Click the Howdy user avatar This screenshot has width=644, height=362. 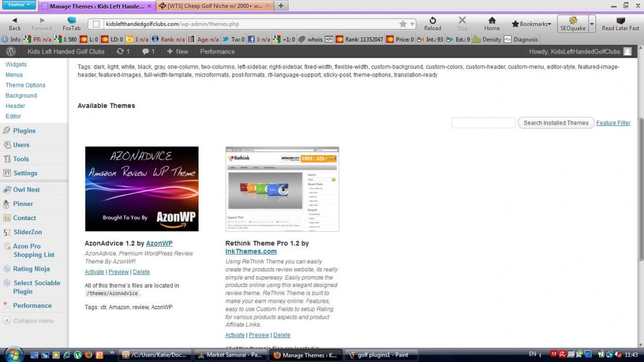[x=627, y=52]
